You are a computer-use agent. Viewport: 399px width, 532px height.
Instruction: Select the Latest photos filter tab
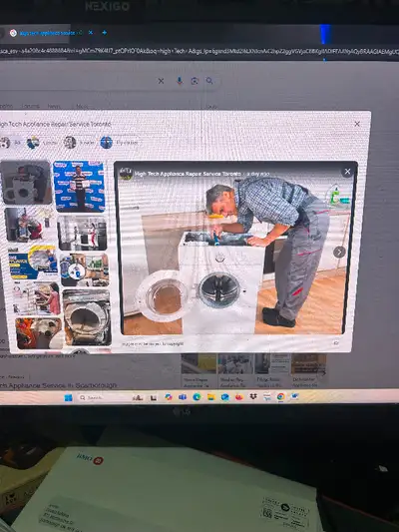tap(42, 143)
